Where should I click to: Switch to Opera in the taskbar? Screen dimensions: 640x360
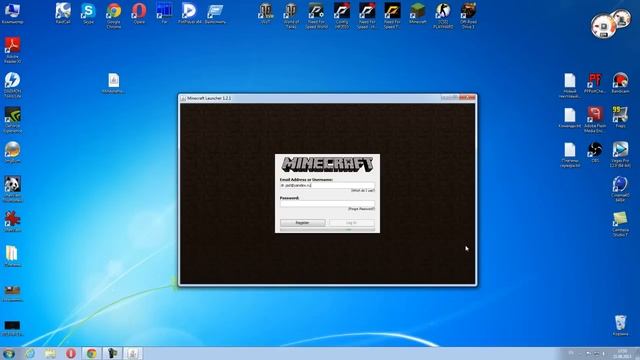71,353
